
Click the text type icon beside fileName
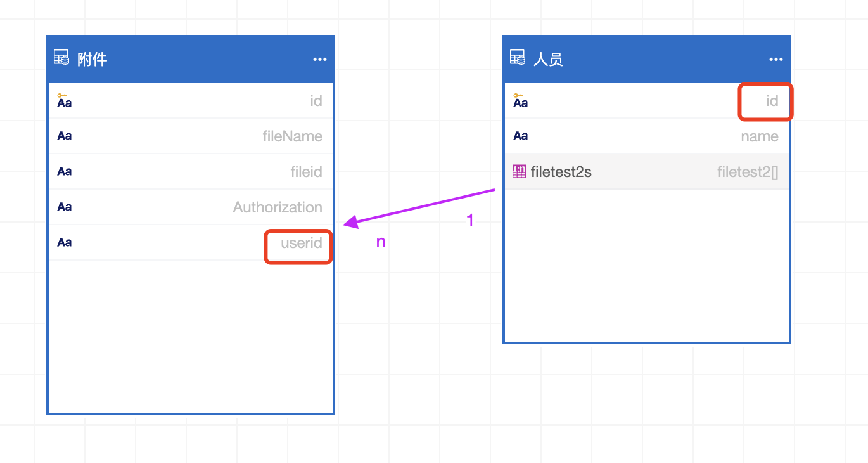pyautogui.click(x=64, y=136)
